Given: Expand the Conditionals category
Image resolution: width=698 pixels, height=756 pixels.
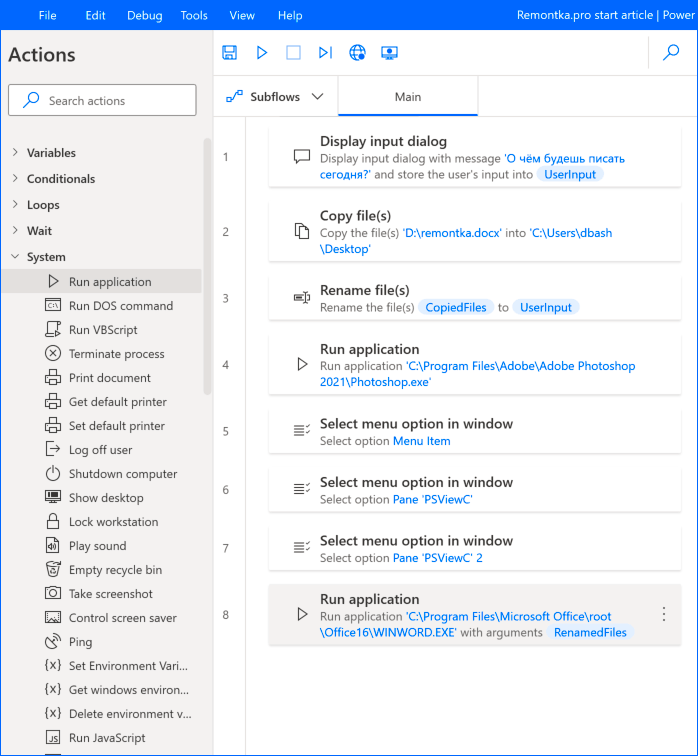Looking at the screenshot, I should 15,178.
